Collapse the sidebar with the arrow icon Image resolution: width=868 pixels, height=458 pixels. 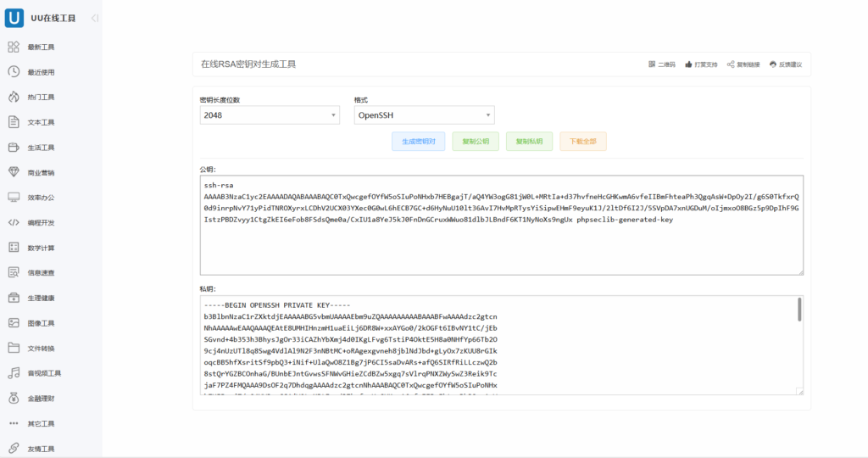click(x=95, y=19)
